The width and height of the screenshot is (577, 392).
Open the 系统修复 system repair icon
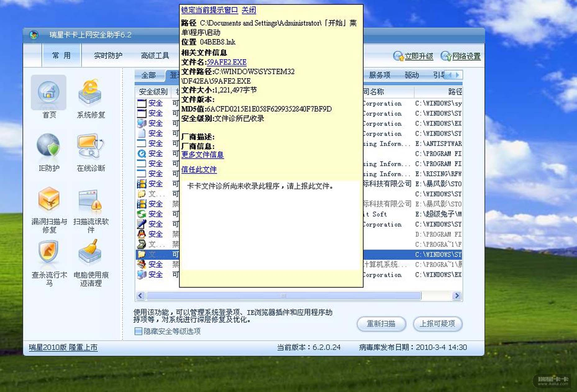[x=90, y=93]
